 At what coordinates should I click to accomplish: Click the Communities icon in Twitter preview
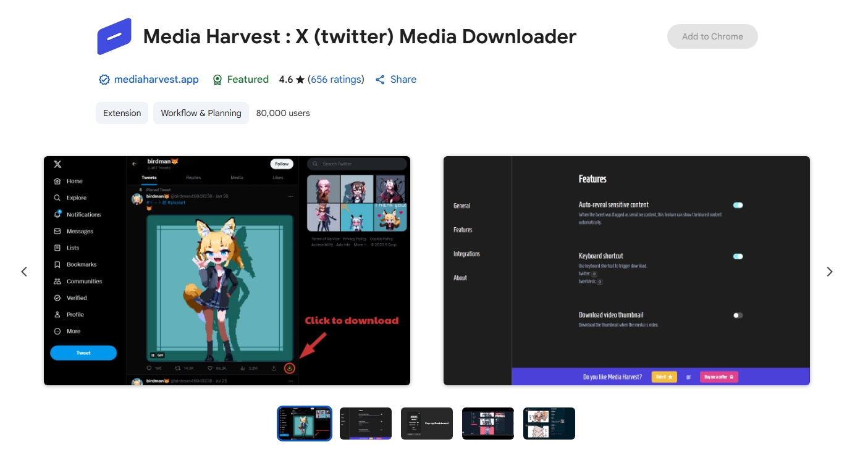57,281
